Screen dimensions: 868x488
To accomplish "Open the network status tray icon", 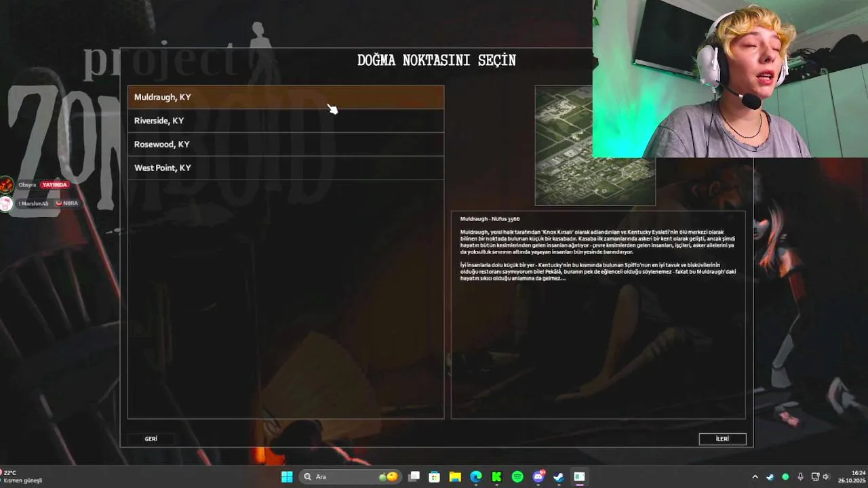I will (x=815, y=476).
